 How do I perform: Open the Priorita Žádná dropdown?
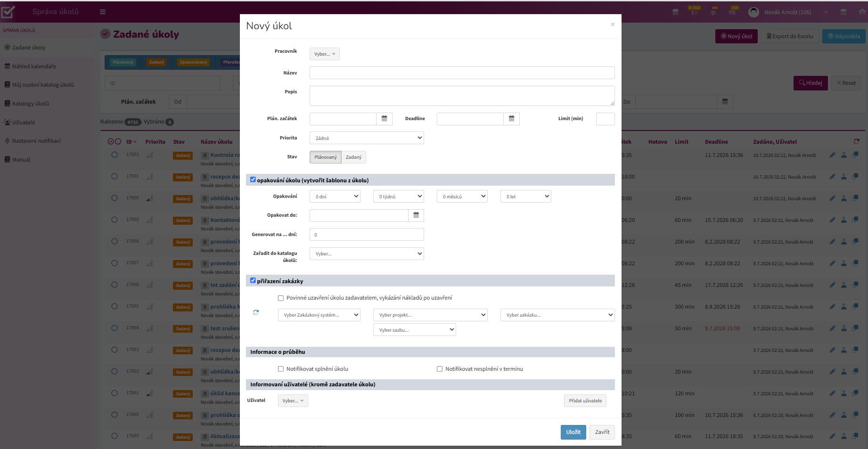click(x=367, y=138)
